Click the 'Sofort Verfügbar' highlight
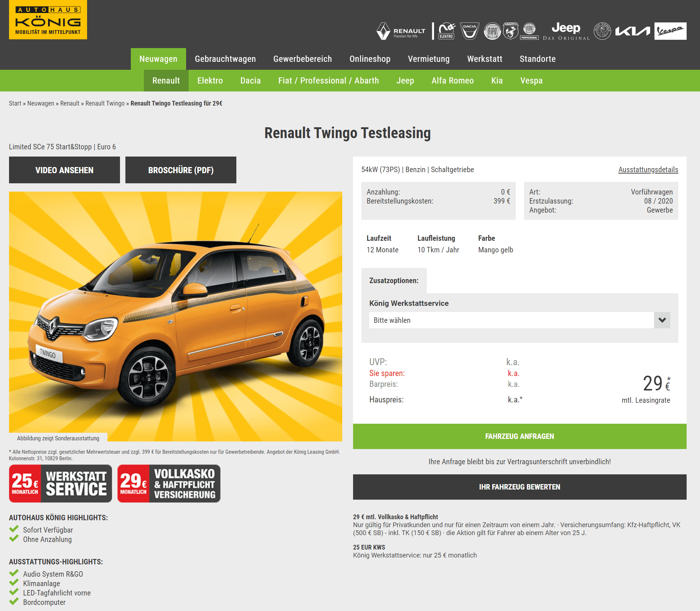 48,530
